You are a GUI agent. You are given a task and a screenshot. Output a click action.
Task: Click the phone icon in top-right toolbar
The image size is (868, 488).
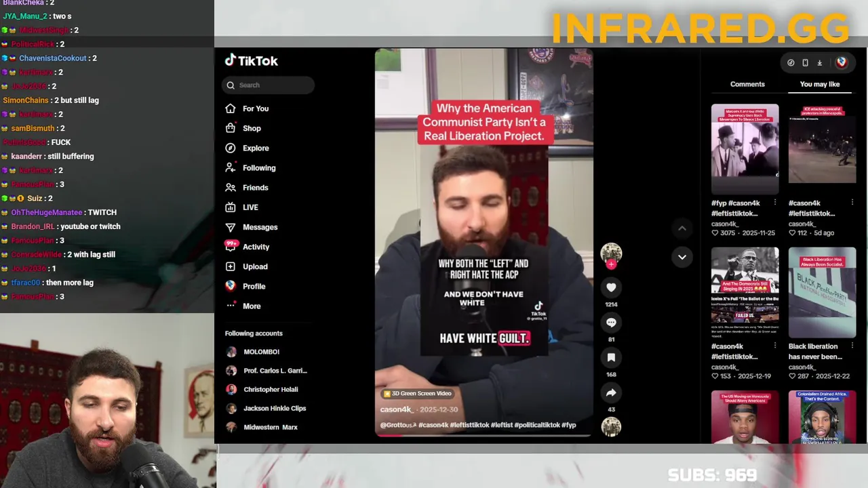pos(805,62)
